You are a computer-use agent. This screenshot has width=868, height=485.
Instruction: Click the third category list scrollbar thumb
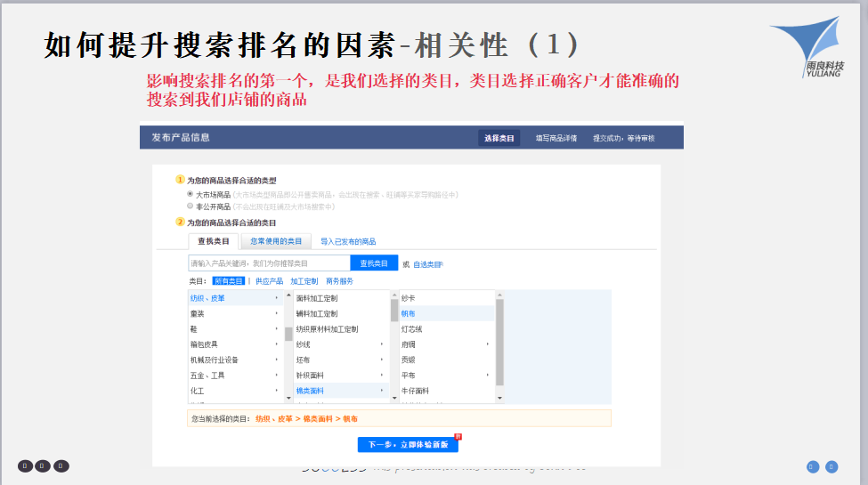tap(499, 343)
